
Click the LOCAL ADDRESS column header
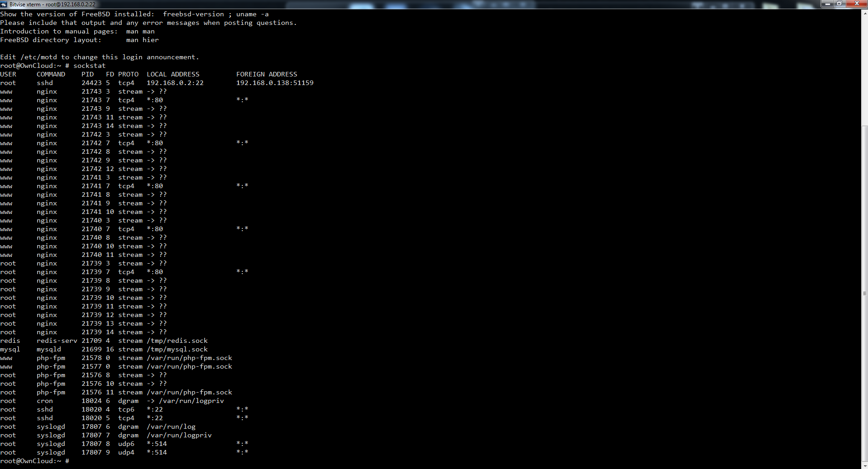click(x=173, y=74)
